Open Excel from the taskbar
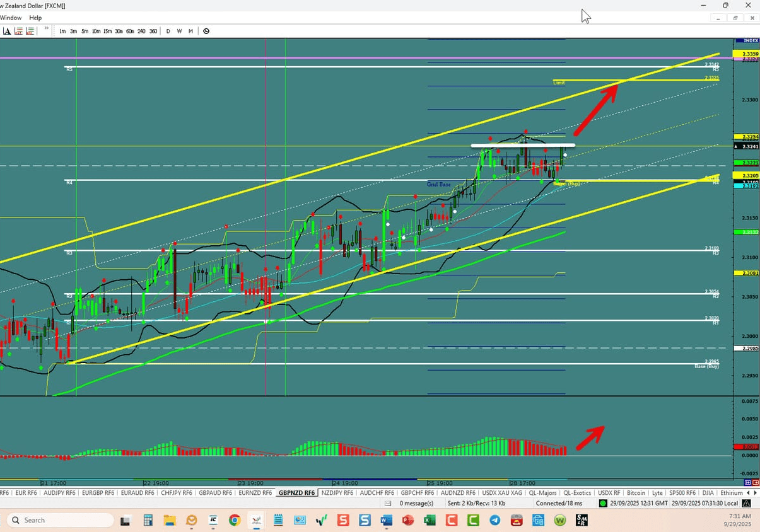The width and height of the screenshot is (760, 532). [431, 520]
